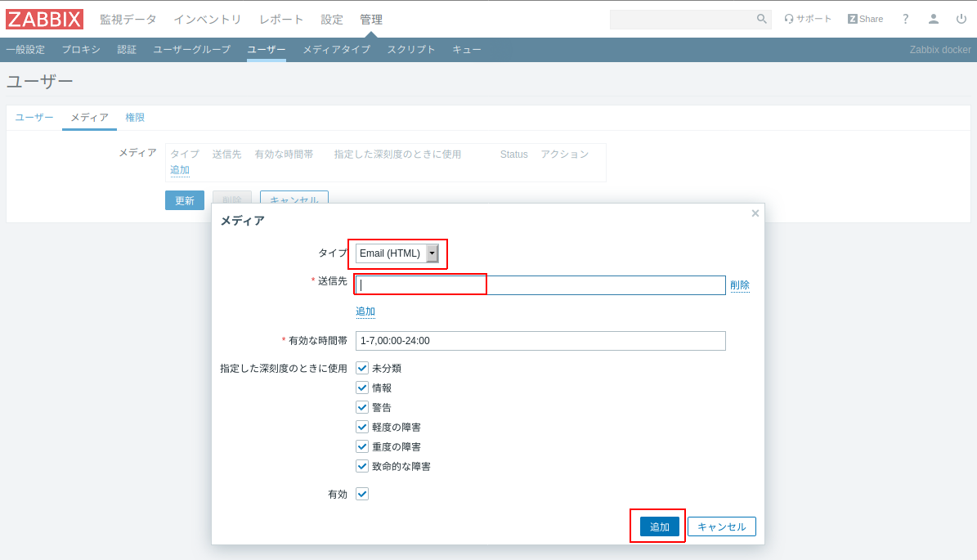Open the レポート menu

click(281, 20)
